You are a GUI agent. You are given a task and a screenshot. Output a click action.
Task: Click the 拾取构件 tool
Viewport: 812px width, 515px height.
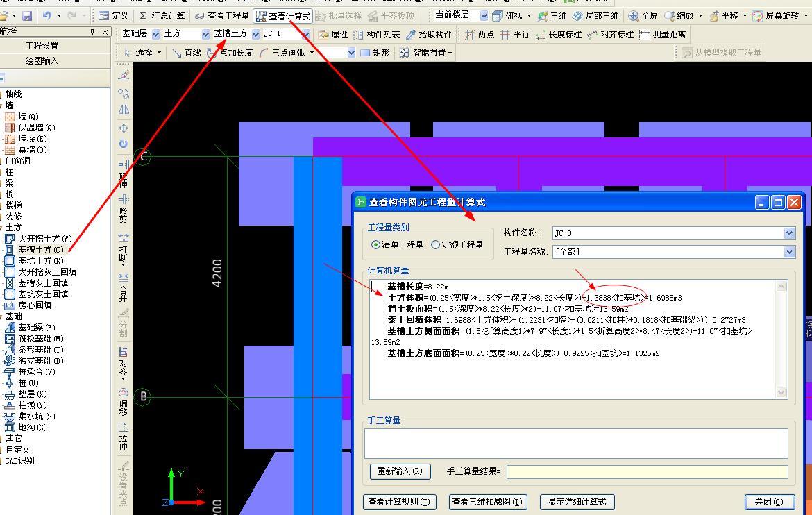coord(429,35)
